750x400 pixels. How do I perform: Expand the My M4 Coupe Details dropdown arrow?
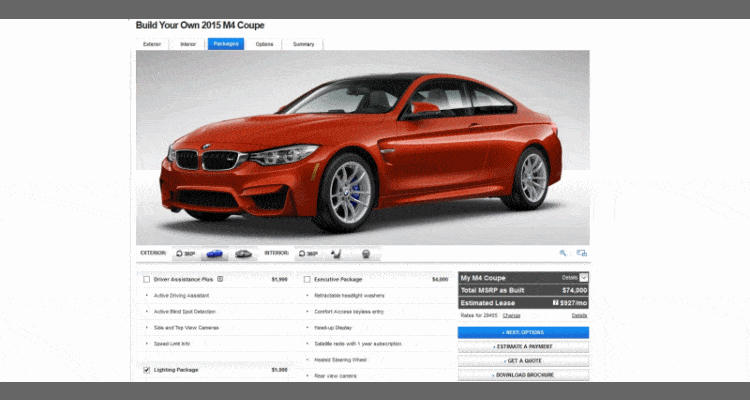pyautogui.click(x=584, y=278)
